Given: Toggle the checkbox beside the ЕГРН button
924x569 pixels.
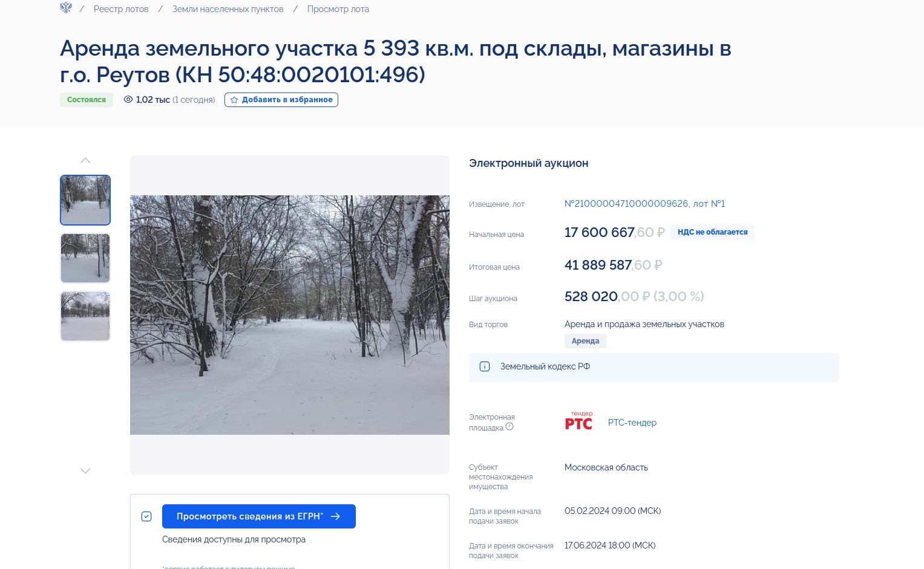Looking at the screenshot, I should (x=146, y=516).
